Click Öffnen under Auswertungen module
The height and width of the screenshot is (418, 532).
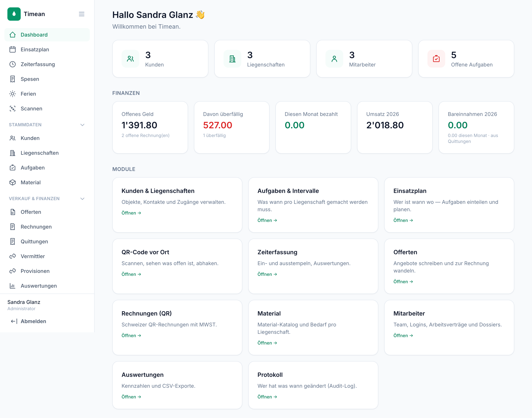pyautogui.click(x=131, y=397)
